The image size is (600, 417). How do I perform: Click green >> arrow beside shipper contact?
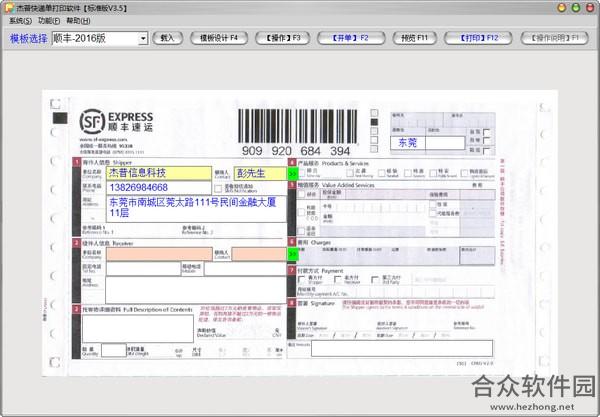coord(293,174)
